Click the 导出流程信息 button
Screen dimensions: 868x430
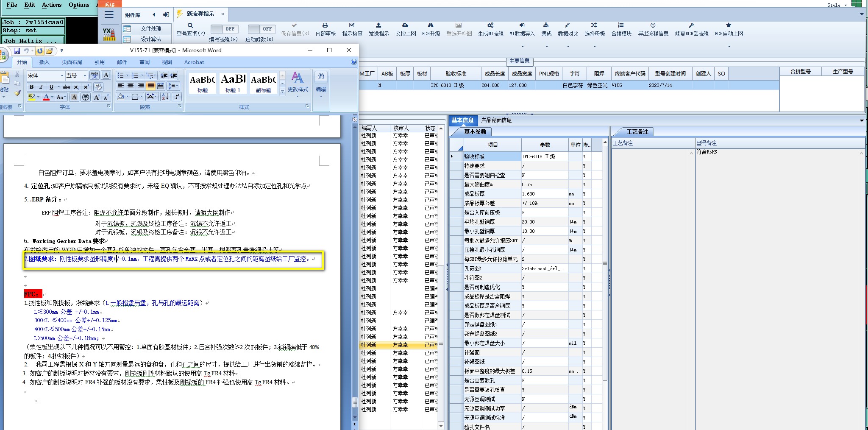point(653,29)
